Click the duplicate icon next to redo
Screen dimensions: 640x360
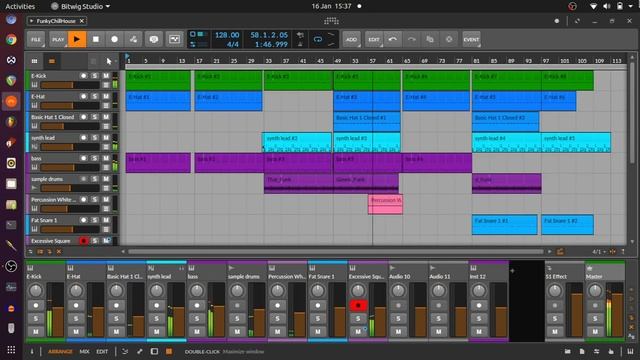pyautogui.click(x=430, y=39)
